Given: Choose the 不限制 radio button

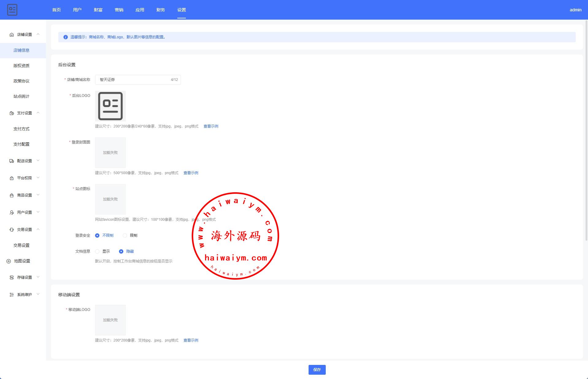Looking at the screenshot, I should tap(97, 235).
